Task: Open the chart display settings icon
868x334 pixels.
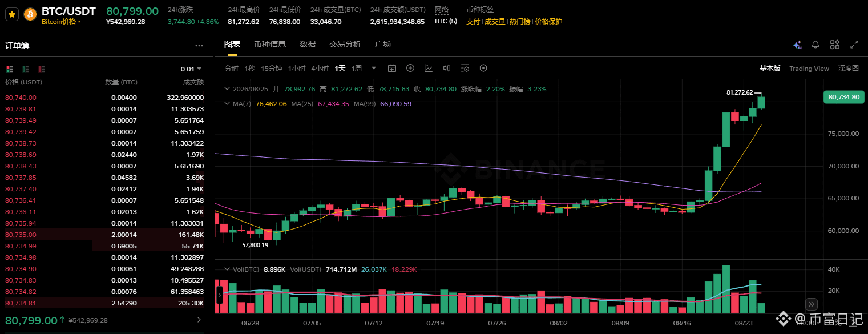Action: pos(465,69)
